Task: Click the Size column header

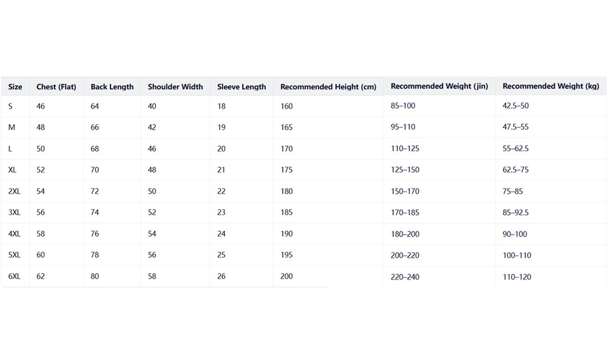Action: (x=15, y=87)
